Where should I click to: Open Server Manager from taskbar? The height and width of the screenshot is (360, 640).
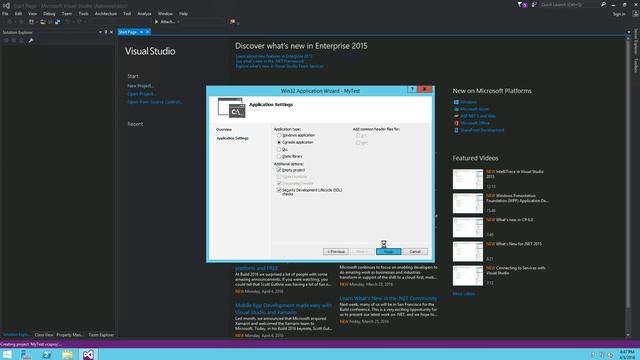(x=26, y=354)
